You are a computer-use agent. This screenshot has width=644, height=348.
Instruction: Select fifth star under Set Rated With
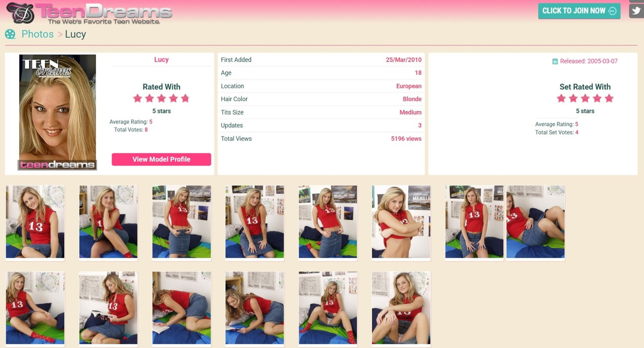[609, 98]
